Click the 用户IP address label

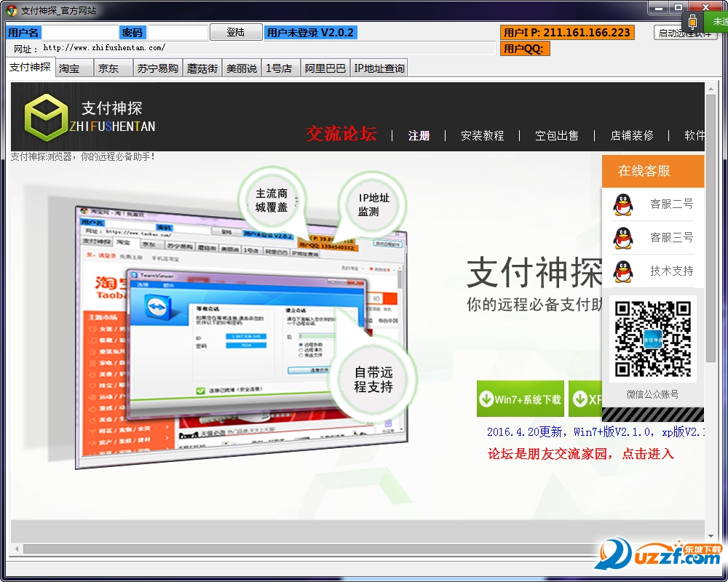coord(567,33)
